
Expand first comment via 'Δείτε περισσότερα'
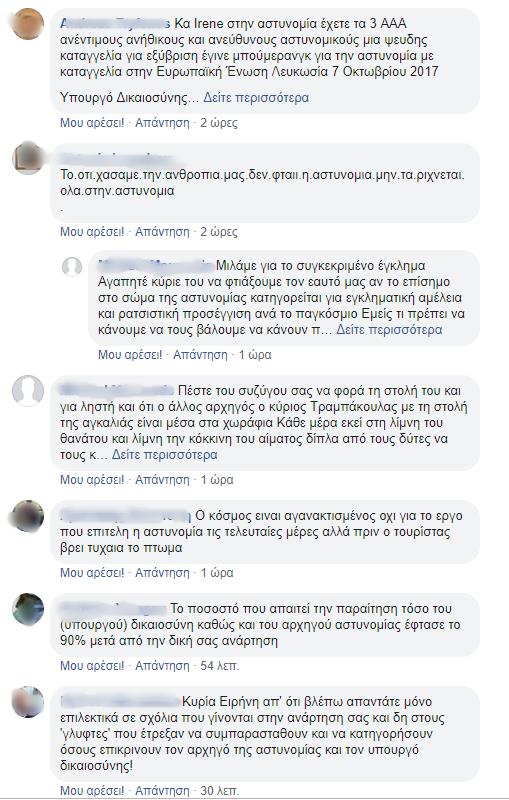click(x=256, y=97)
